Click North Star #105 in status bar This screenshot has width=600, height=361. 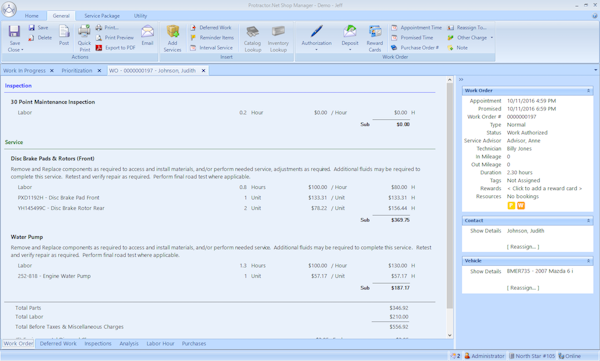pos(532,356)
